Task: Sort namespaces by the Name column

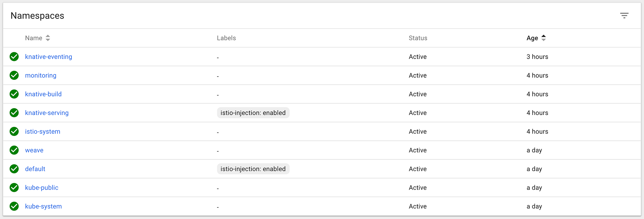Action: pos(34,38)
